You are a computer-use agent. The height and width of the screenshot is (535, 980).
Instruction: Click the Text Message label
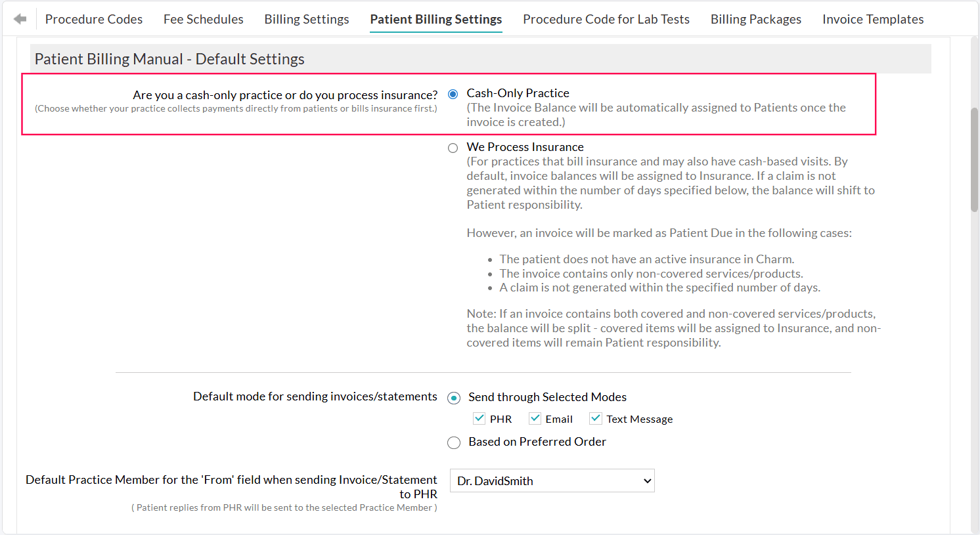639,419
